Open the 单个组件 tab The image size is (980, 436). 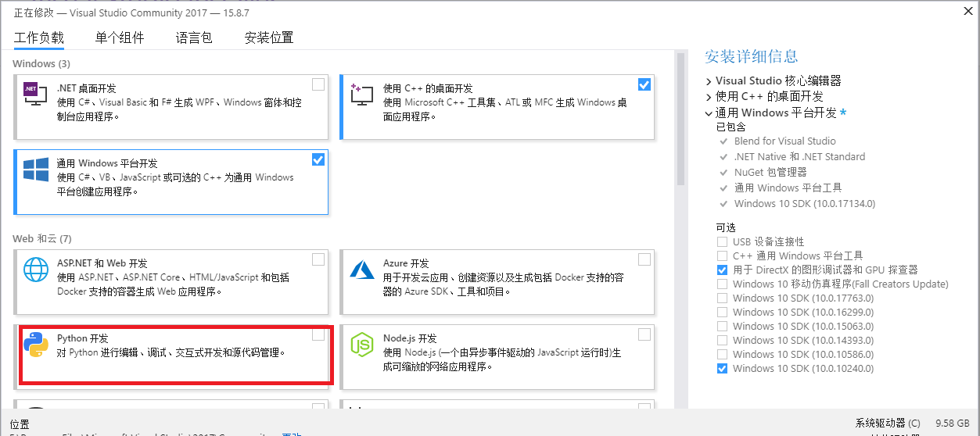coord(120,38)
